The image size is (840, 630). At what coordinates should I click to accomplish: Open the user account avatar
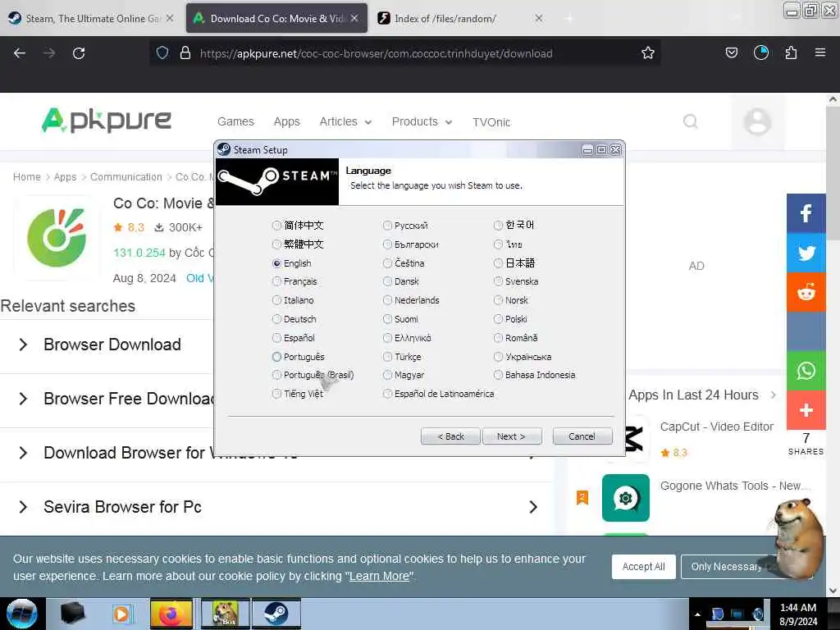tap(757, 121)
